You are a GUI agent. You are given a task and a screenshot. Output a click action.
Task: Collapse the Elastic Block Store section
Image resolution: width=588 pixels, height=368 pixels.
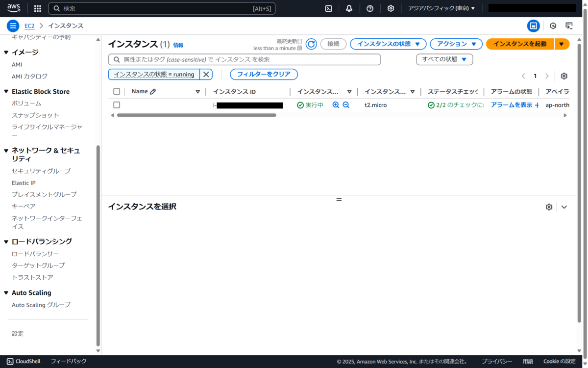point(6,92)
